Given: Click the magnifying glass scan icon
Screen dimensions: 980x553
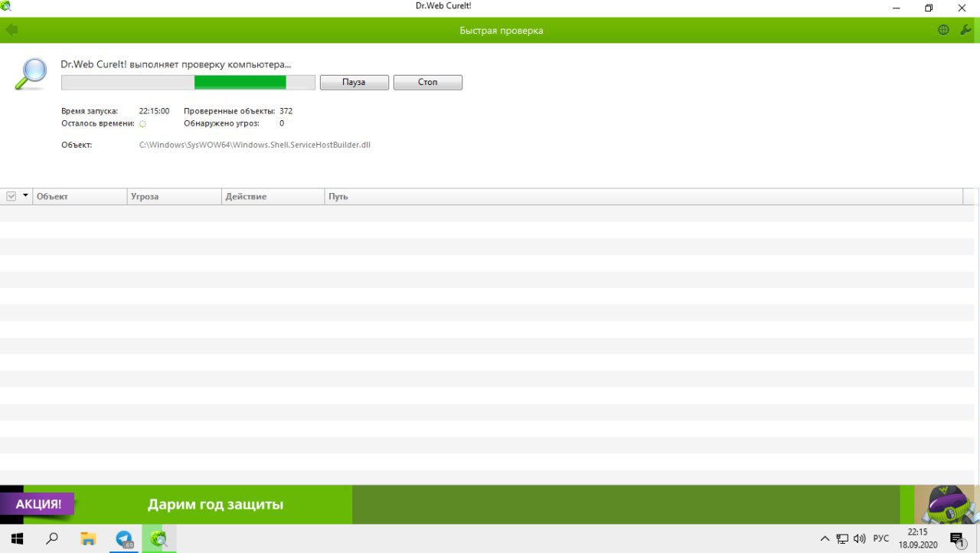Looking at the screenshot, I should 31,74.
